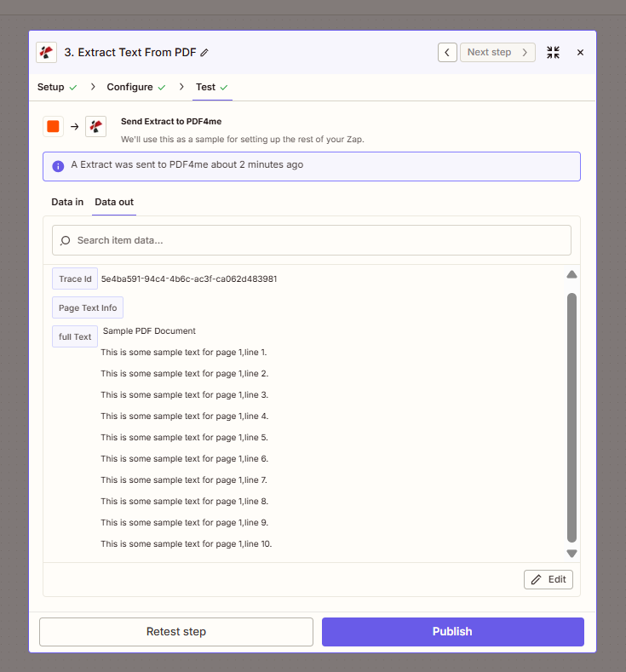This screenshot has width=626, height=672.
Task: Collapse the step panel with shrink icon
Action: (554, 52)
